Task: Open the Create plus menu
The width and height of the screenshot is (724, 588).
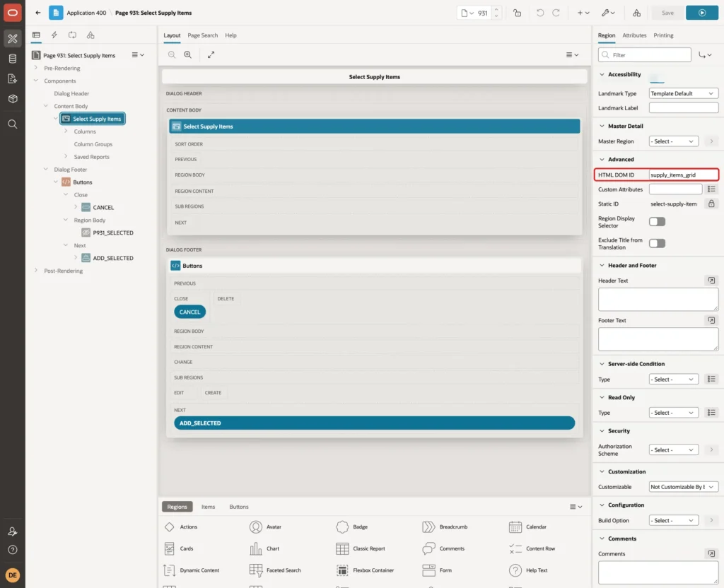Action: pyautogui.click(x=583, y=13)
